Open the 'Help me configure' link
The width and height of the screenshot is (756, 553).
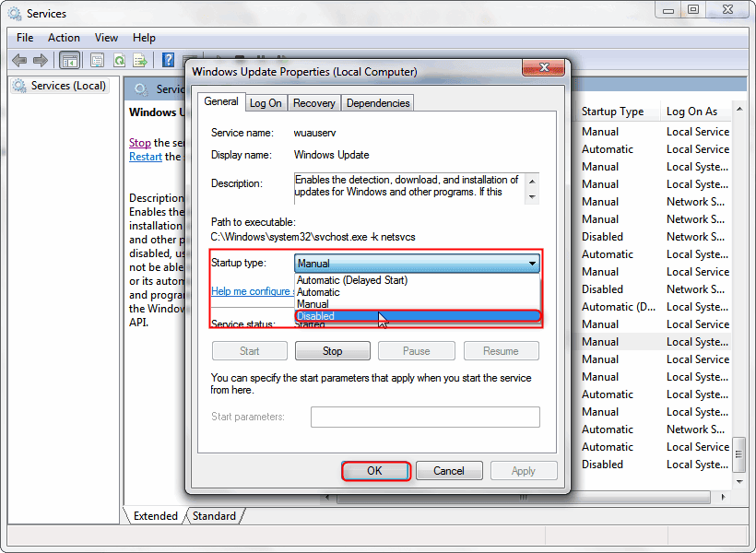253,291
